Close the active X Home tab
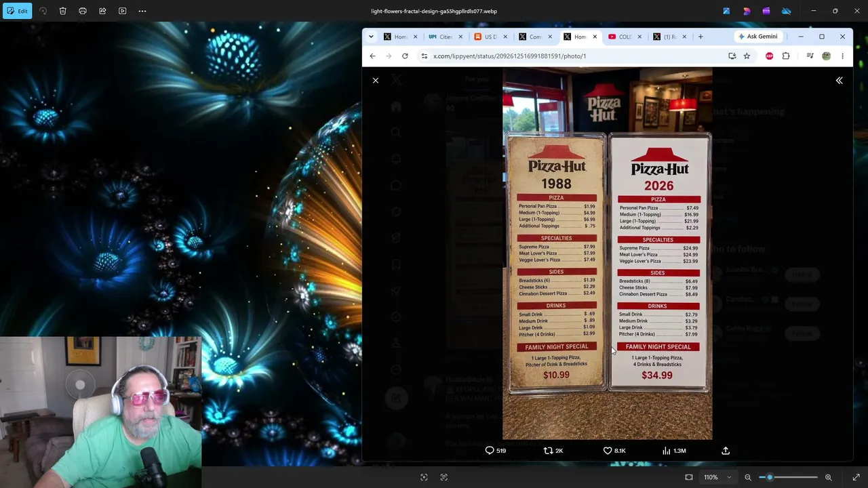This screenshot has height=488, width=868. (x=595, y=37)
